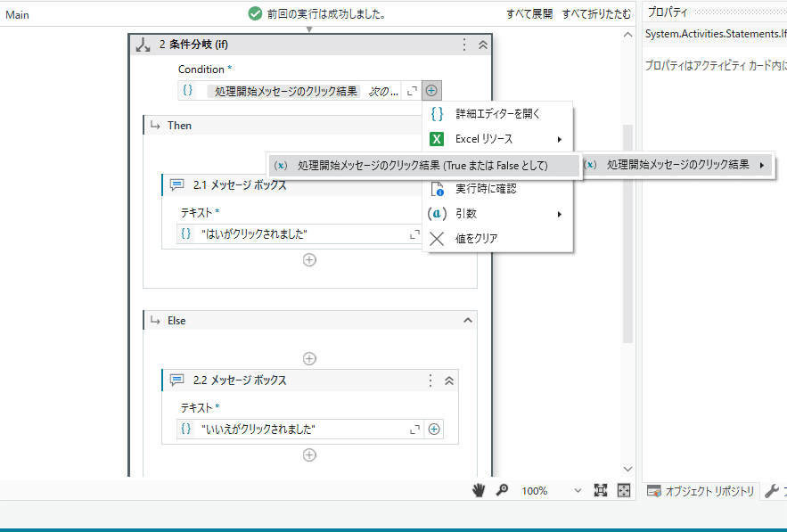Click 前回の実行は成功しました。 status message
The width and height of the screenshot is (787, 532).
coord(327,14)
